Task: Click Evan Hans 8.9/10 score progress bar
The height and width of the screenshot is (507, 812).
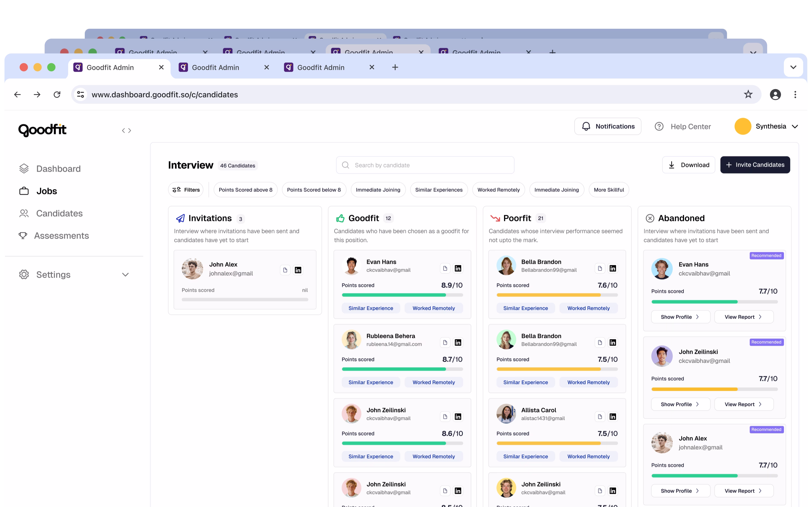Action: [402, 295]
